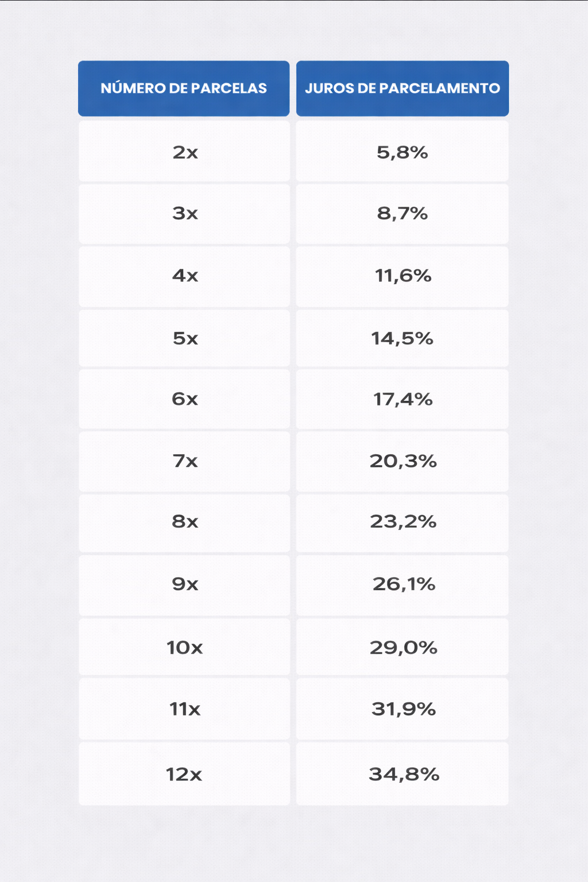This screenshot has height=882, width=588.
Task: Click the 5,8% interest rate cell
Action: click(402, 152)
